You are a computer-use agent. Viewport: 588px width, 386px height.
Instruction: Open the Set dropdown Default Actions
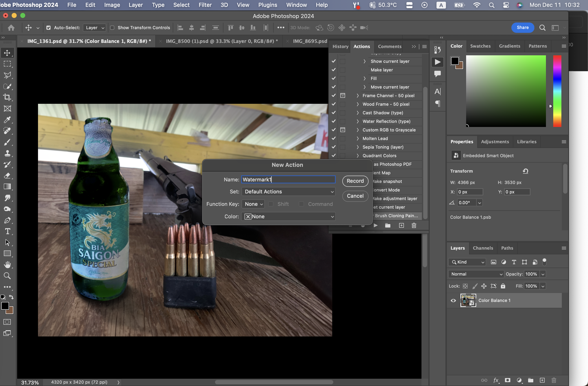288,191
